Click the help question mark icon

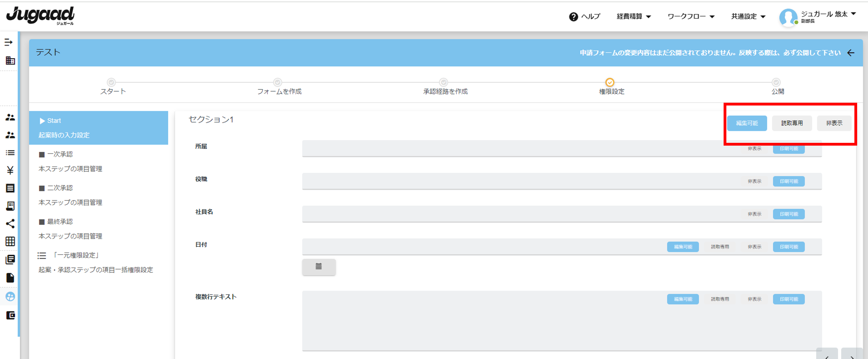tap(573, 17)
